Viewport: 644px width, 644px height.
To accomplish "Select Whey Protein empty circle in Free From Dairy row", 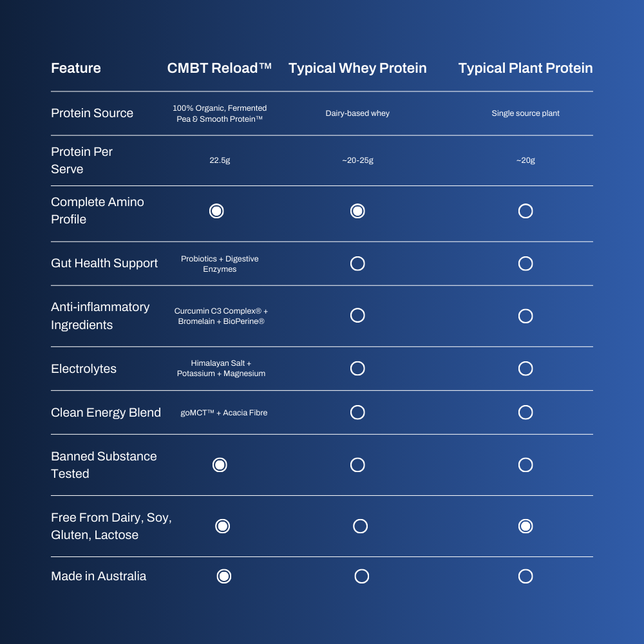I will tap(360, 526).
